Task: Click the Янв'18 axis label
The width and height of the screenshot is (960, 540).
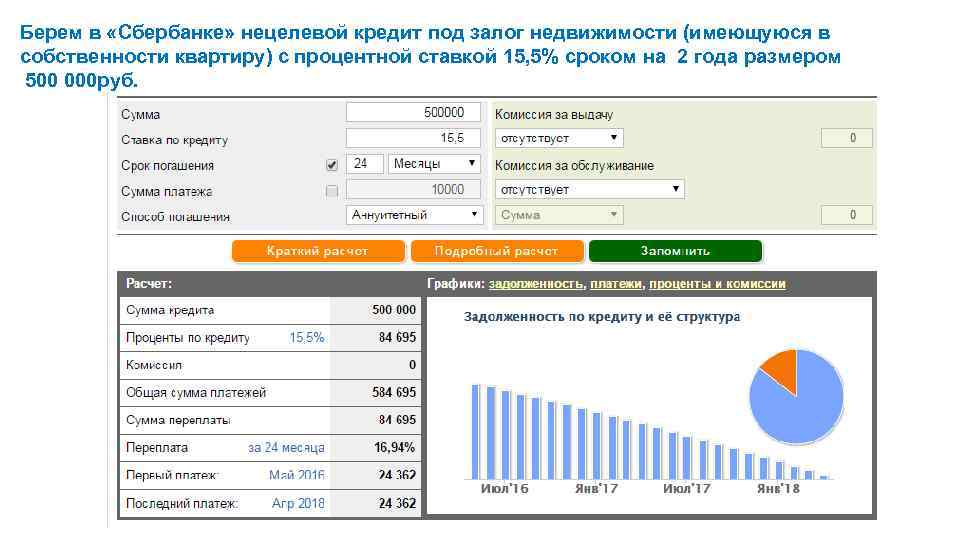Action: click(778, 489)
